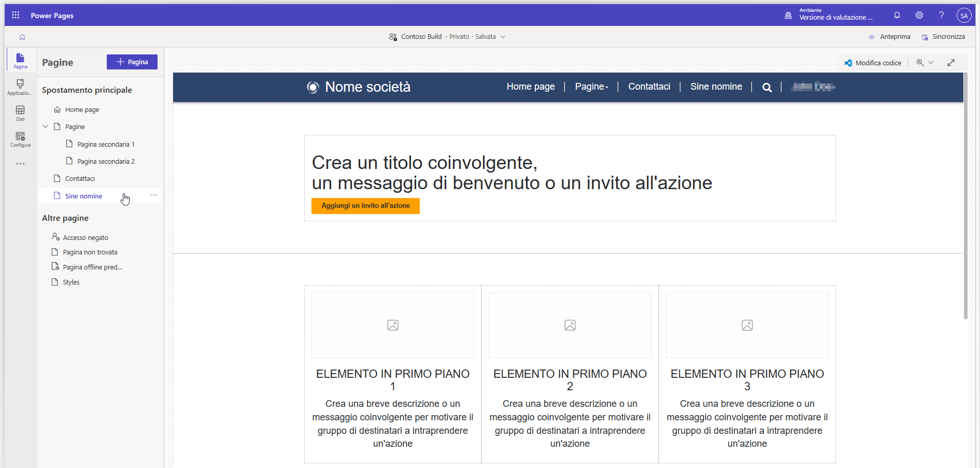Open notifications bell icon
Screen dimensions: 980x468
click(x=897, y=15)
